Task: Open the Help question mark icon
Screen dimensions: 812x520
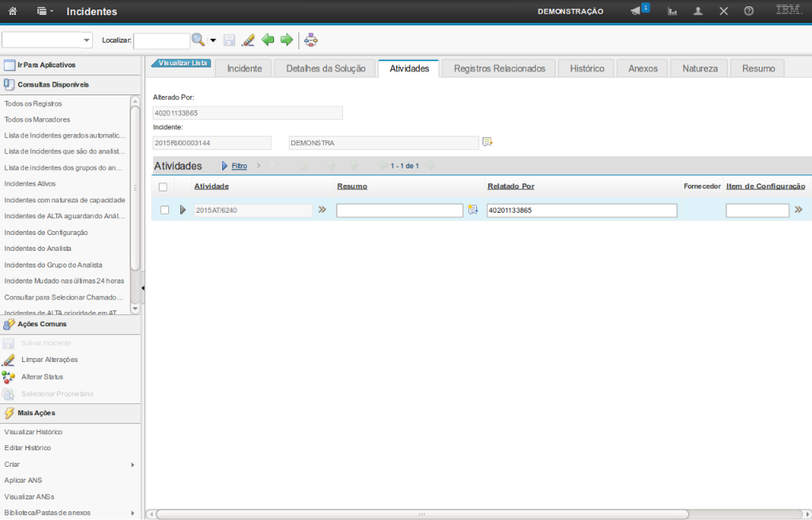Action: coord(749,11)
